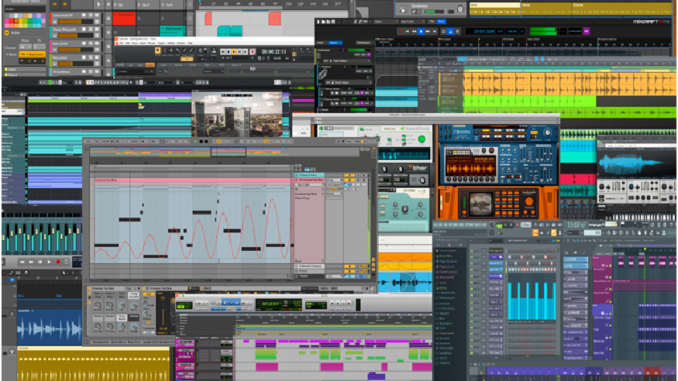678x381 pixels.
Task: Click the red record button in Mixcraft transport
Action: tap(400, 31)
